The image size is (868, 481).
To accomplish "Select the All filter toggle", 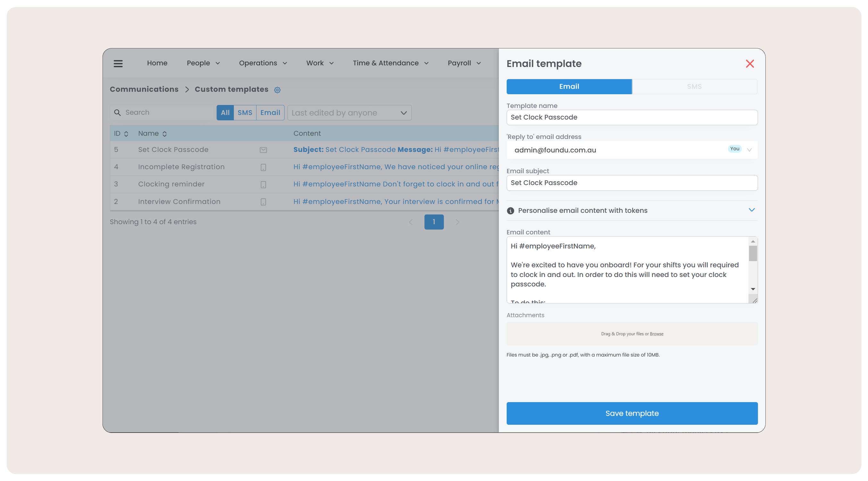I will coord(225,113).
